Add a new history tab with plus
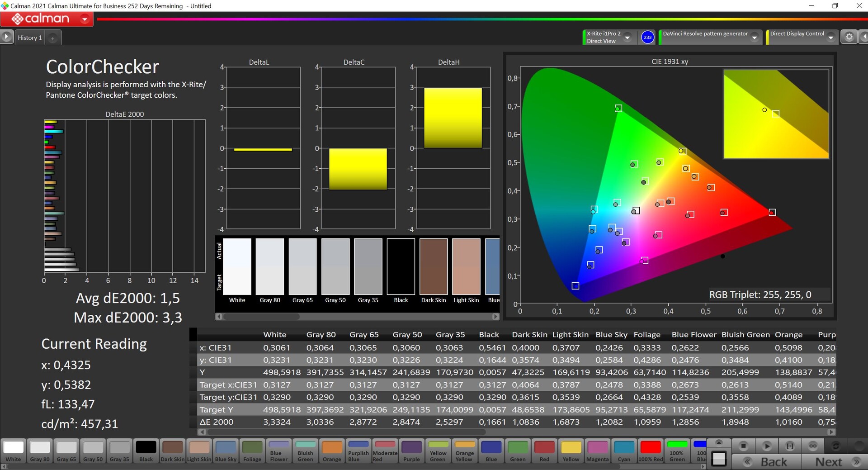This screenshot has width=868, height=470. click(x=52, y=38)
